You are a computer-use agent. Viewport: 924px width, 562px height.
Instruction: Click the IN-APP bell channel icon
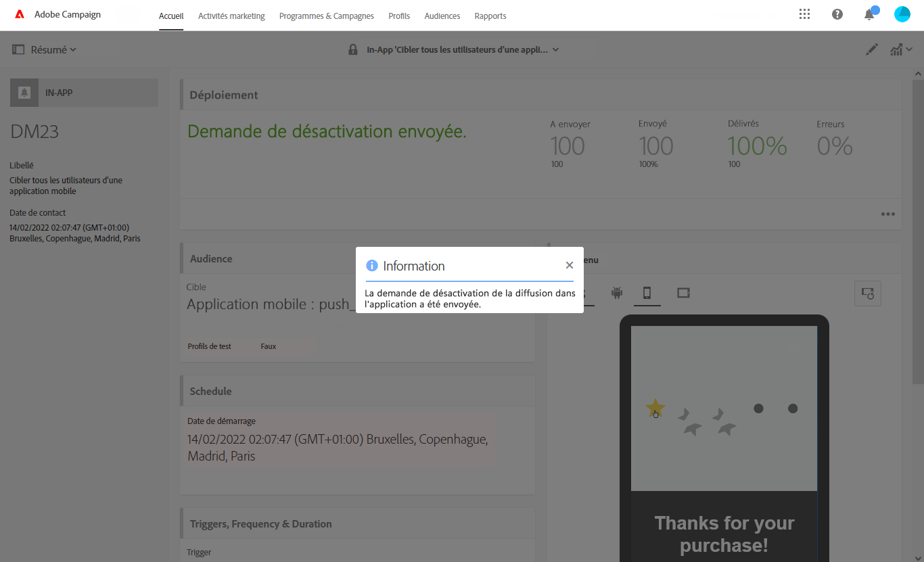pos(24,93)
